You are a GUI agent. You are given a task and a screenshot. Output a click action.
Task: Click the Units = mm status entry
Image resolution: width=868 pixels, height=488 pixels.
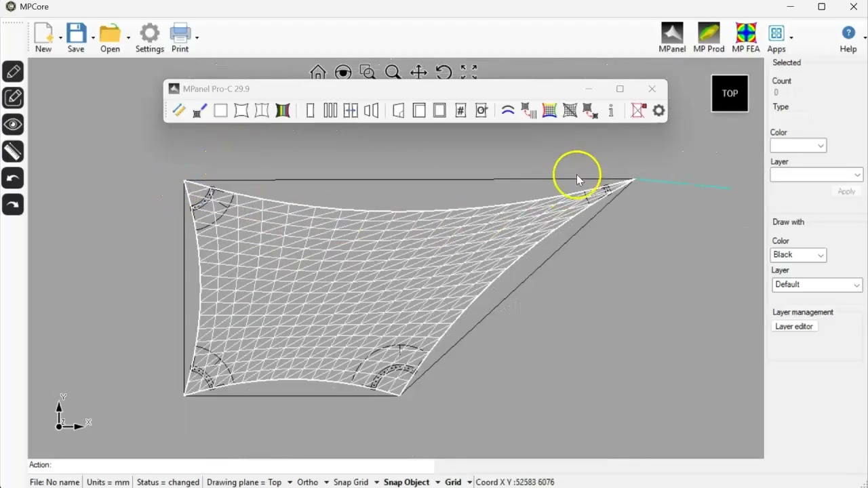pyautogui.click(x=108, y=483)
